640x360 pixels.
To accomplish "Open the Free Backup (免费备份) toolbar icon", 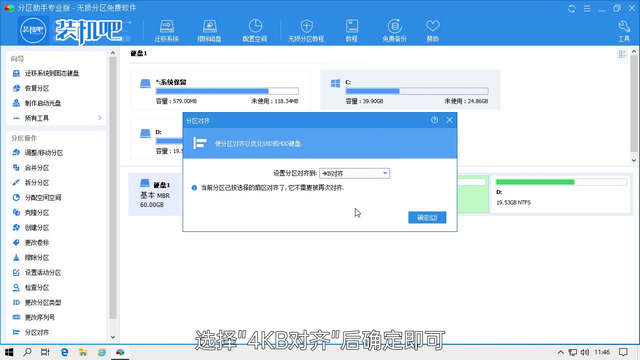I will pyautogui.click(x=394, y=31).
